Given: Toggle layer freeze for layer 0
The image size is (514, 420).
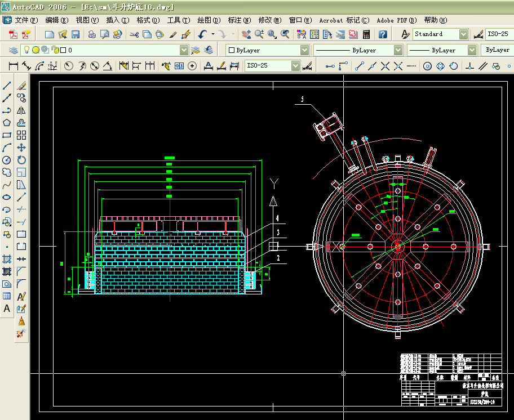Looking at the screenshot, I should click(x=36, y=50).
